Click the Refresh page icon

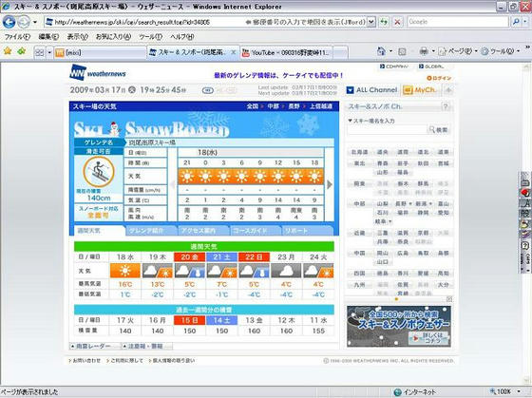tap(384, 22)
